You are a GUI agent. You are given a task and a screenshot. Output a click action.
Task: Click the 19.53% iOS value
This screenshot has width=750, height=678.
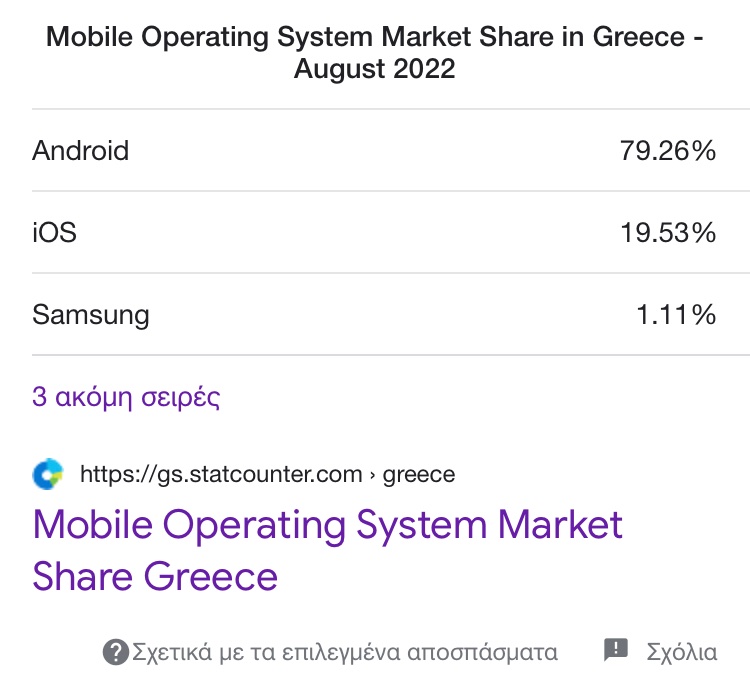pyautogui.click(x=668, y=233)
